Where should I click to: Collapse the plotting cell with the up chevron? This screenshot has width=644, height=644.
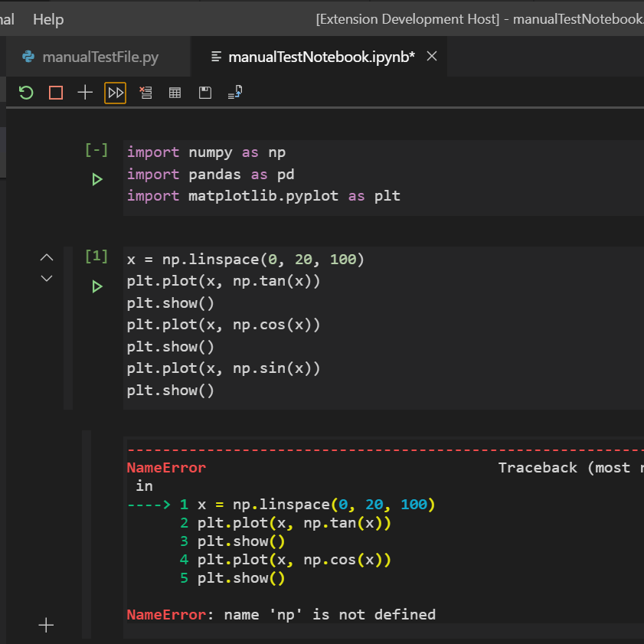(46, 257)
